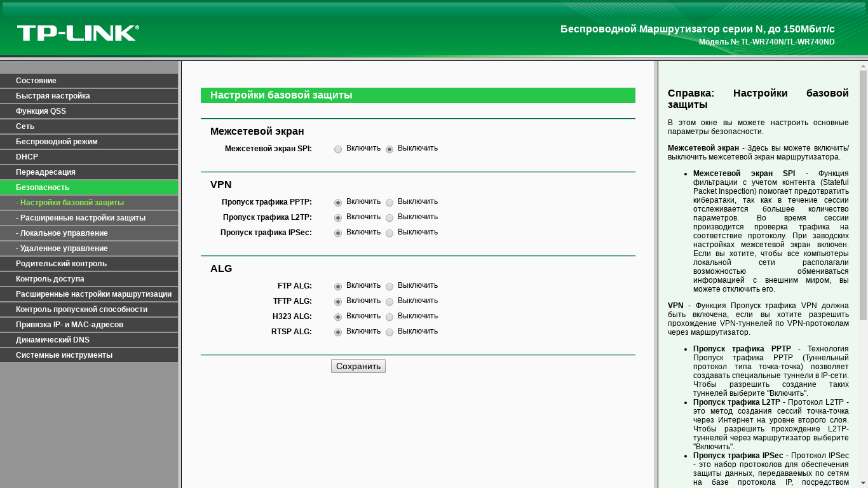Click the Межсетевой экран section heading

point(257,132)
